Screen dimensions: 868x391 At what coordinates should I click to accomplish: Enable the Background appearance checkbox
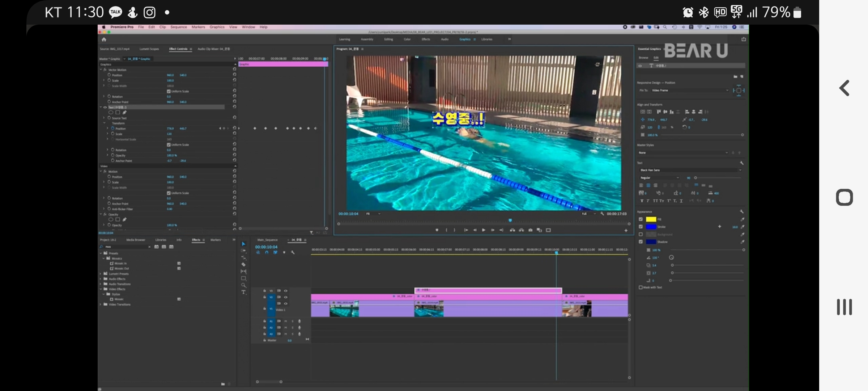pyautogui.click(x=641, y=235)
